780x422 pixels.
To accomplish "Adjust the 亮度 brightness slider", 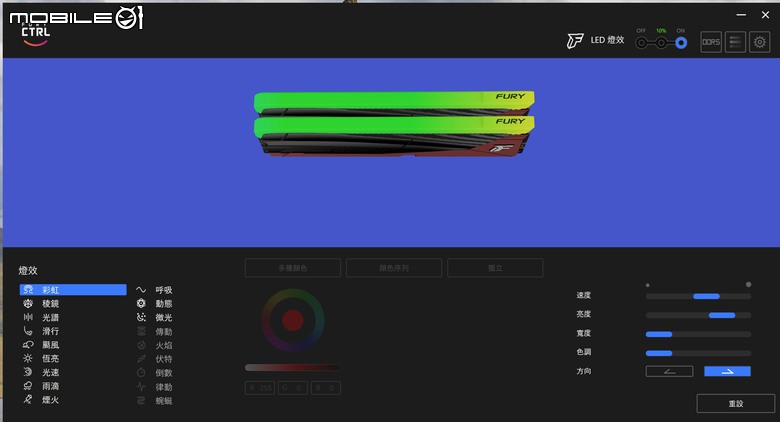I will point(698,315).
